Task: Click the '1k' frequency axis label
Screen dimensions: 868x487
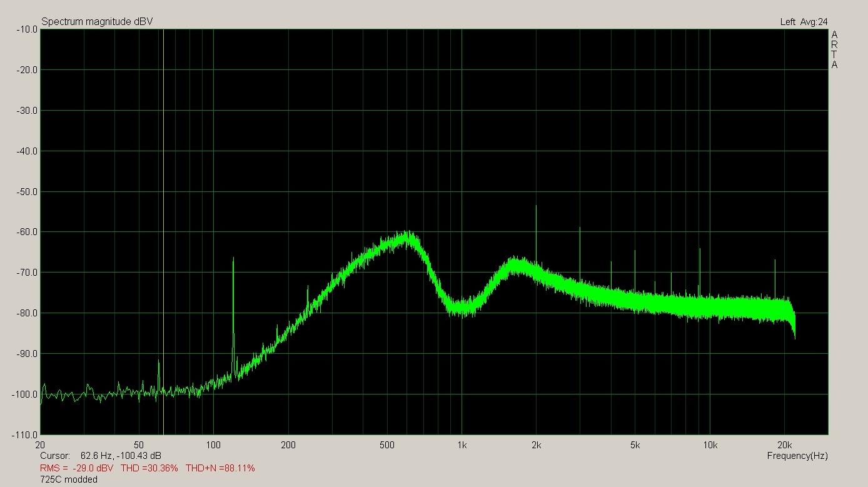Action: (462, 445)
